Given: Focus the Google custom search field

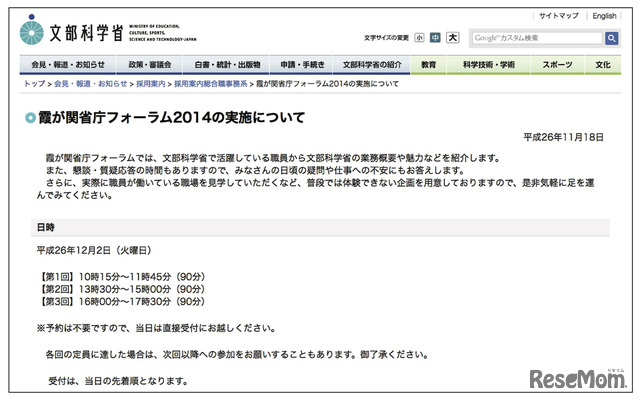Looking at the screenshot, I should tap(537, 38).
